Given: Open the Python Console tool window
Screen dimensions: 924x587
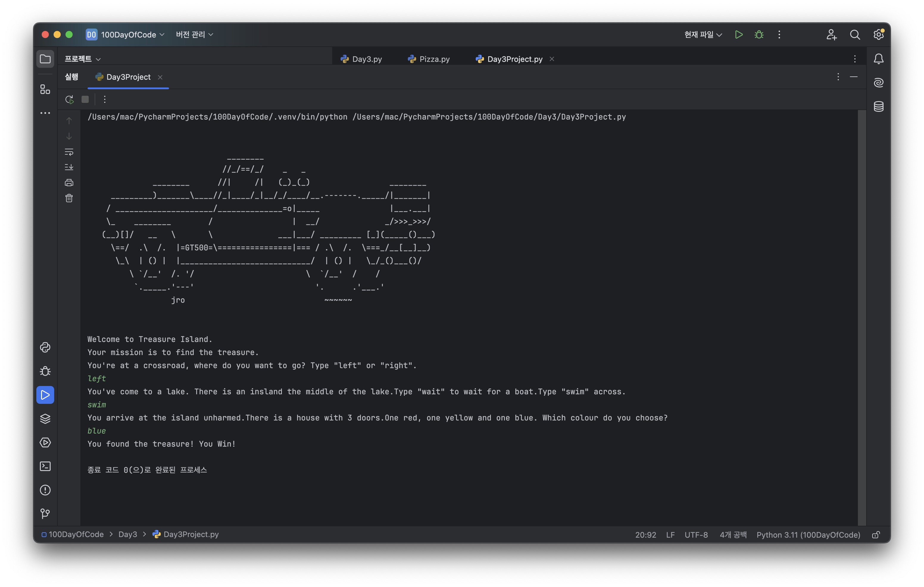Looking at the screenshot, I should 45,347.
